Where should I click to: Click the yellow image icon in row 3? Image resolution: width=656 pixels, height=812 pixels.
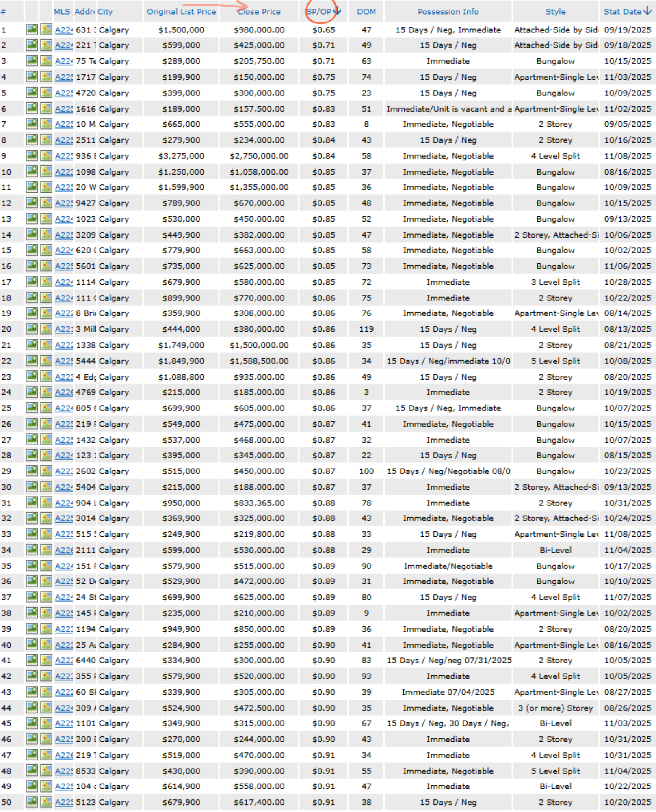(x=46, y=61)
